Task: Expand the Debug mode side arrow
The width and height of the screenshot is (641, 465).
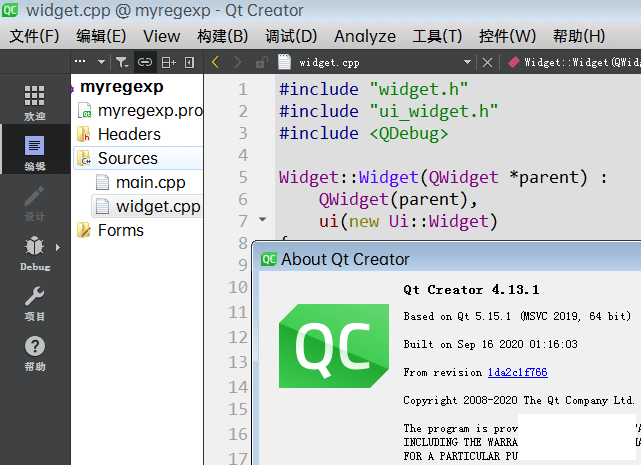Action: coord(58,247)
